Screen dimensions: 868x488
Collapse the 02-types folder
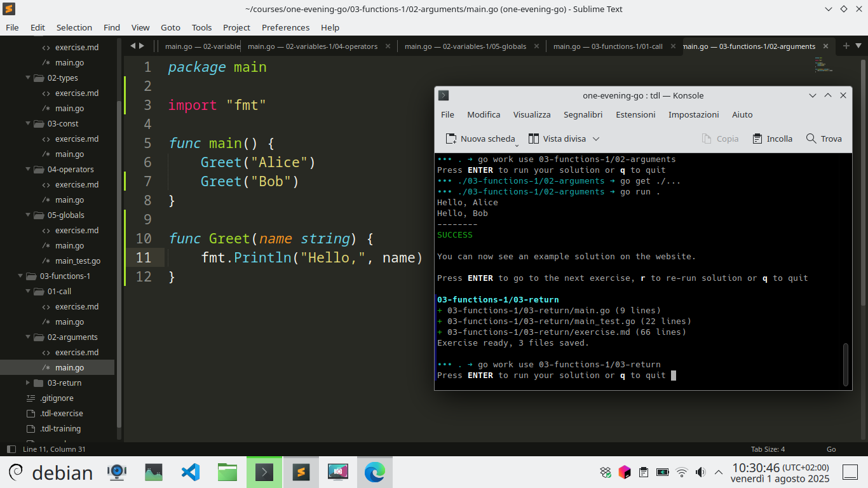[28, 78]
